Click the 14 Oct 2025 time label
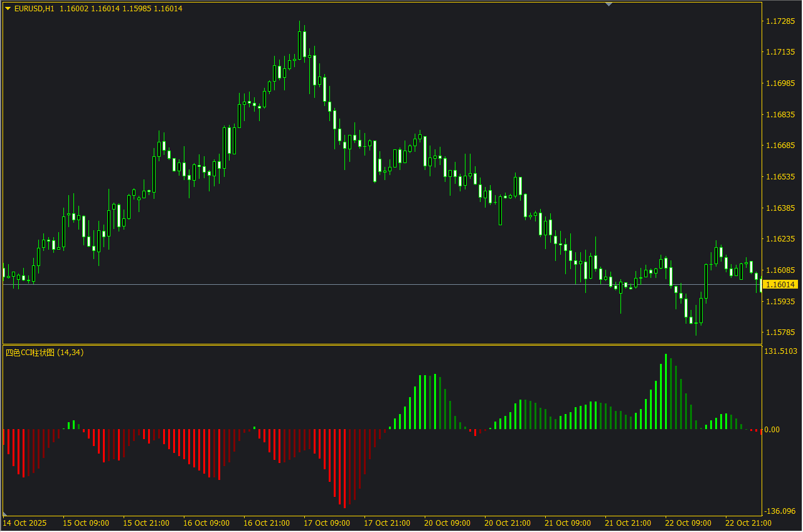The image size is (803, 532). [24, 523]
